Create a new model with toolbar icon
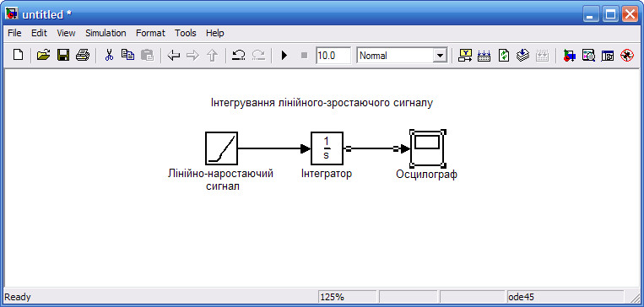Screen dimensions: 644x307 18,55
